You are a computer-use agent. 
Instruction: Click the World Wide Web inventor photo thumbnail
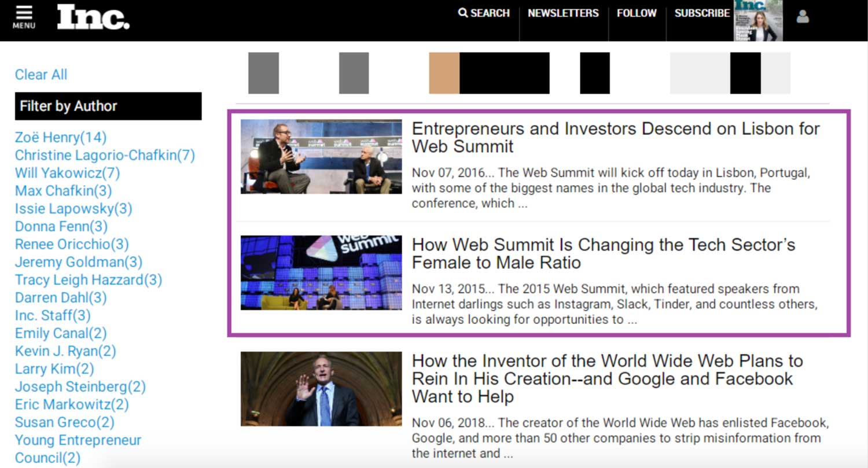(321, 389)
